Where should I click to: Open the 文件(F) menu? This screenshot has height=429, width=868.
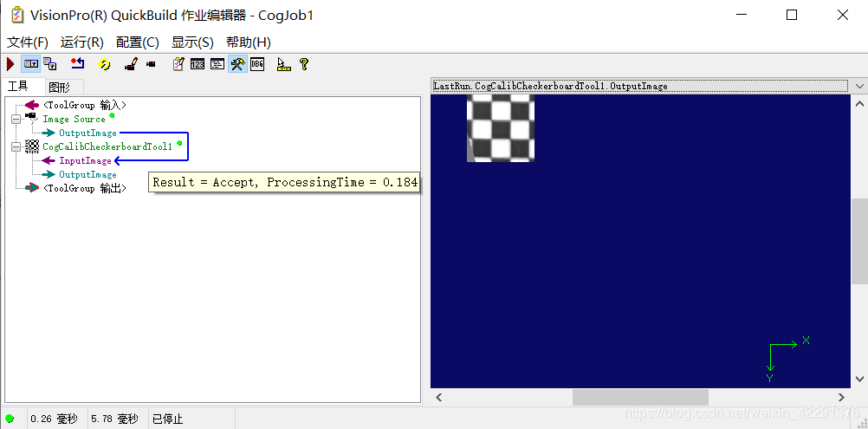(28, 42)
